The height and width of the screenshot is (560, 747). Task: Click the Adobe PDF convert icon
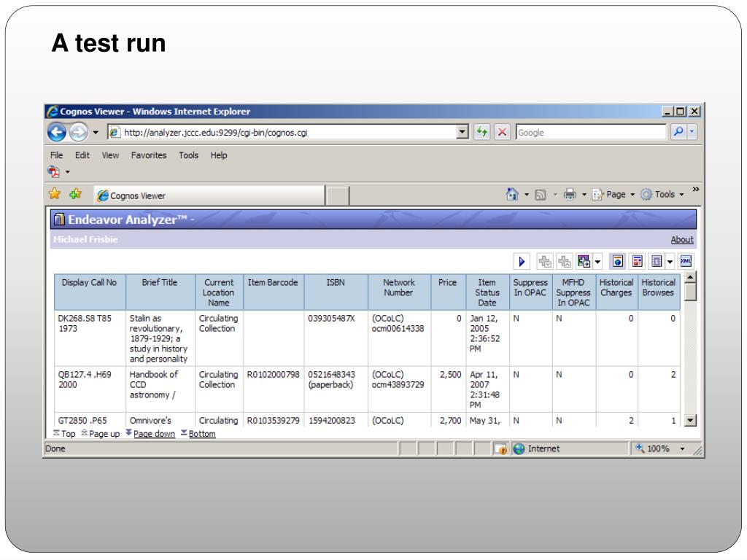click(54, 171)
